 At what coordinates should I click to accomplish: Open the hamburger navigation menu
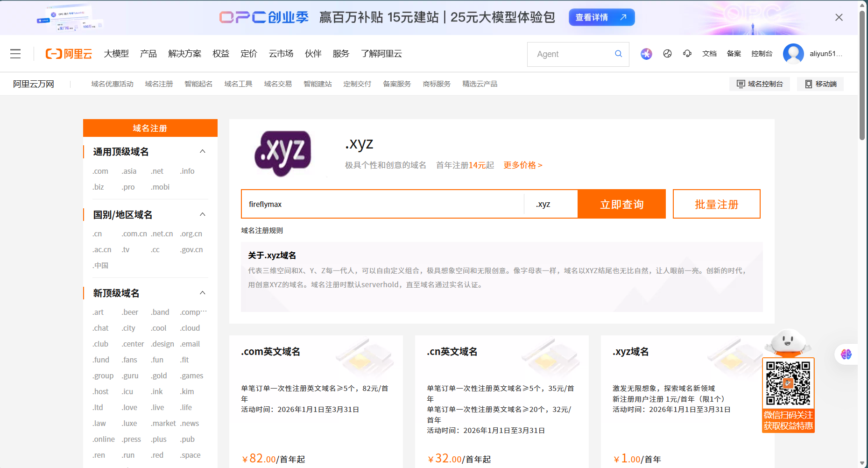coord(15,54)
